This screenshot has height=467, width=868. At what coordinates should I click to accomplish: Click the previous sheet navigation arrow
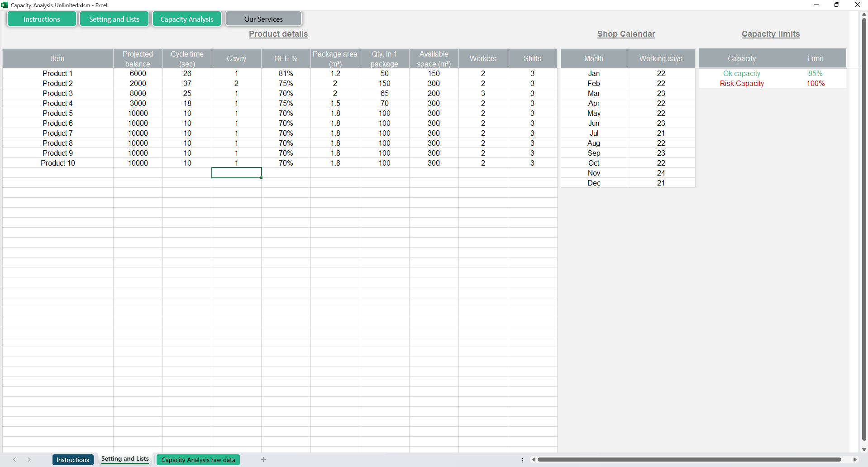point(14,460)
